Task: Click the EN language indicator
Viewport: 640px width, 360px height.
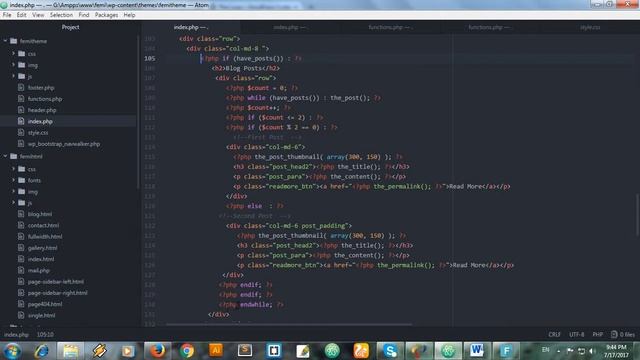Action: 545,350
